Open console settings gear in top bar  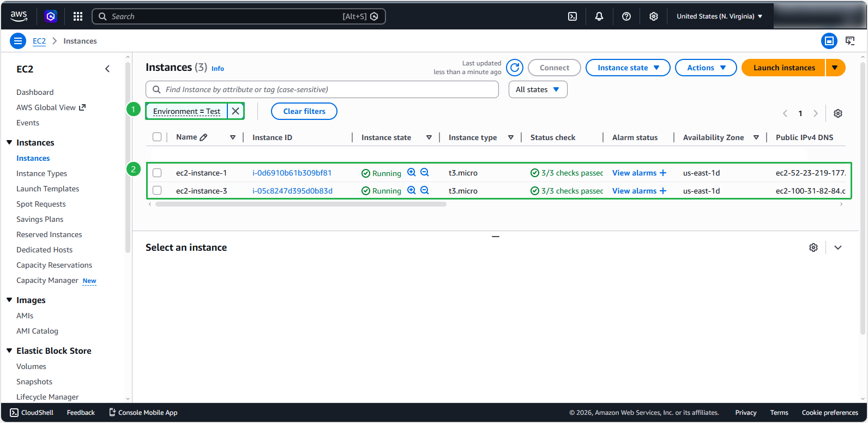[x=654, y=16]
